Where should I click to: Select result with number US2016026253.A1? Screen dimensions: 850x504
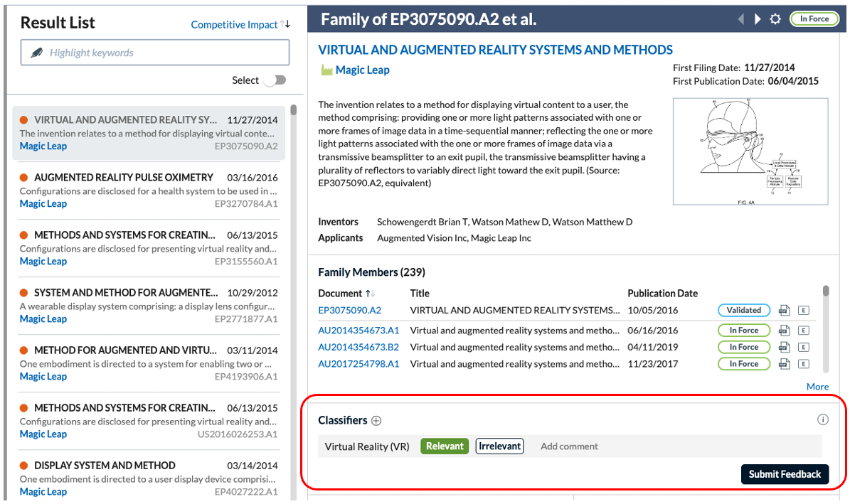[x=149, y=421]
